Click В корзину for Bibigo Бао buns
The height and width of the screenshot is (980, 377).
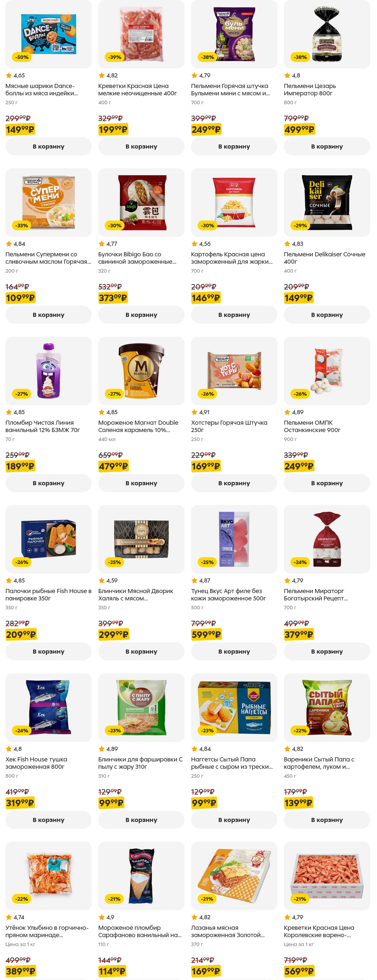141,315
